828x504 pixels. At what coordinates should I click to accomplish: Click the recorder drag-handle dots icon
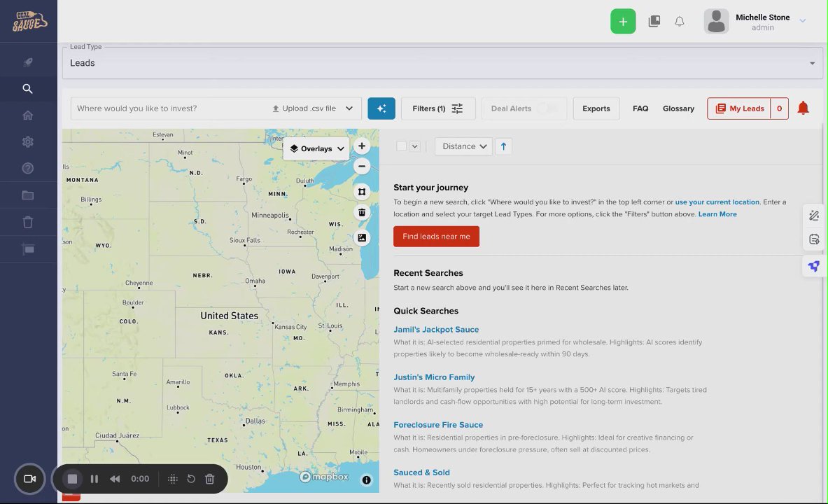172,479
